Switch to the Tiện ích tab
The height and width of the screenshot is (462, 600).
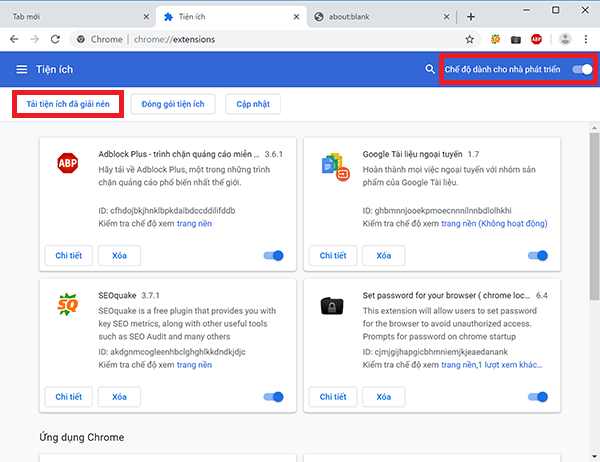(x=231, y=17)
